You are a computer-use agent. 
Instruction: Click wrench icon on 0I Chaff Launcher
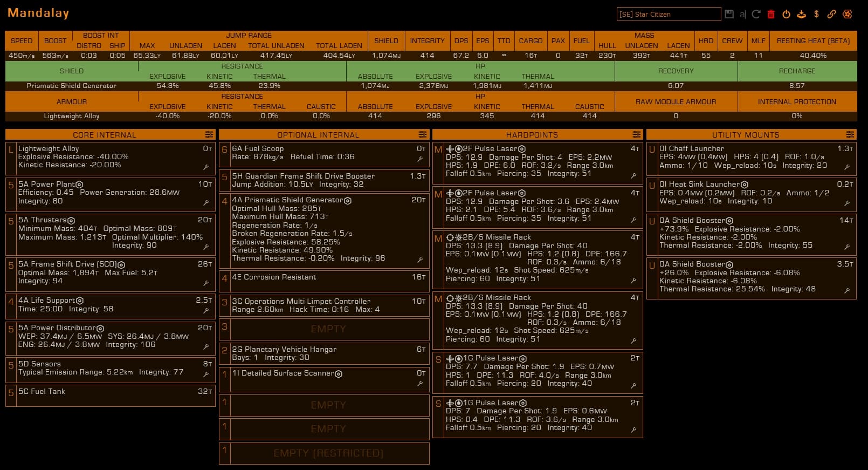pyautogui.click(x=847, y=167)
